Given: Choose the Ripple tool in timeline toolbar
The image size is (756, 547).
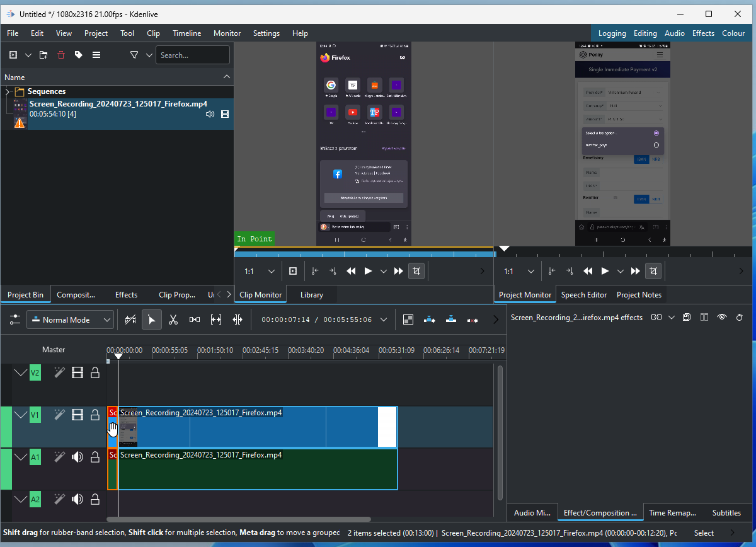Looking at the screenshot, I should point(238,320).
